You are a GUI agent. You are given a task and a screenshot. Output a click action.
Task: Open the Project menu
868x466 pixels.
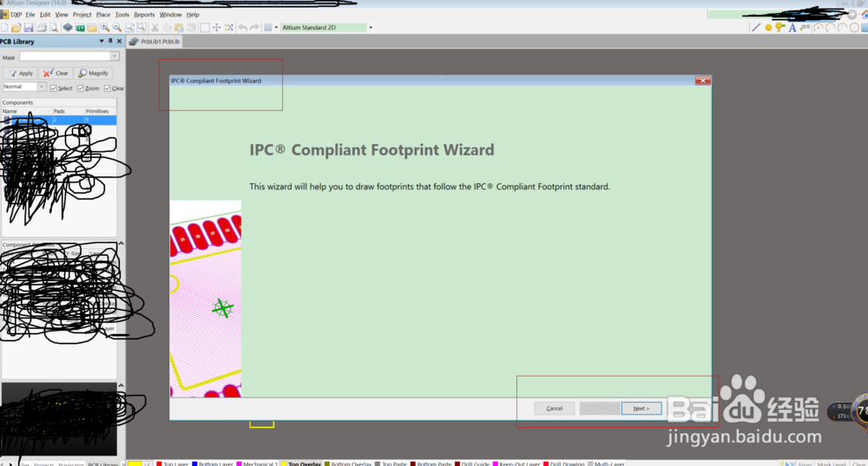tap(82, 15)
